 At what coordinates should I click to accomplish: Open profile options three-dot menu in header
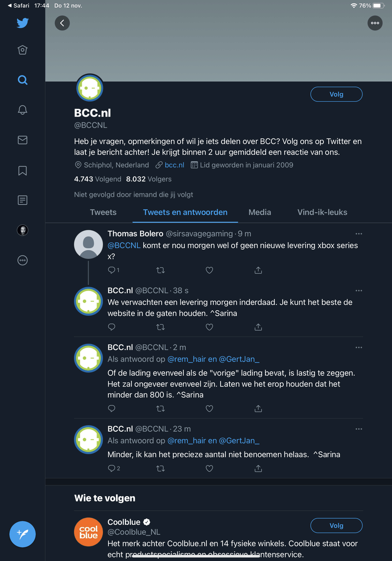pos(375,23)
